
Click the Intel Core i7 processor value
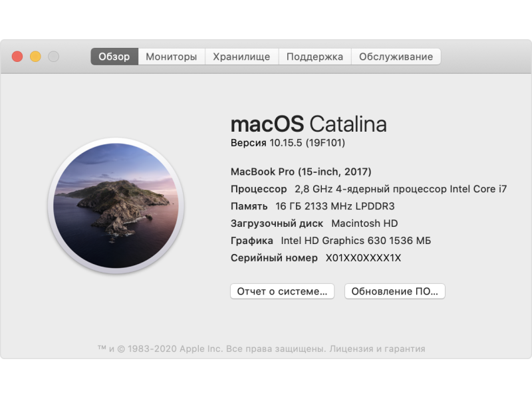coord(401,189)
